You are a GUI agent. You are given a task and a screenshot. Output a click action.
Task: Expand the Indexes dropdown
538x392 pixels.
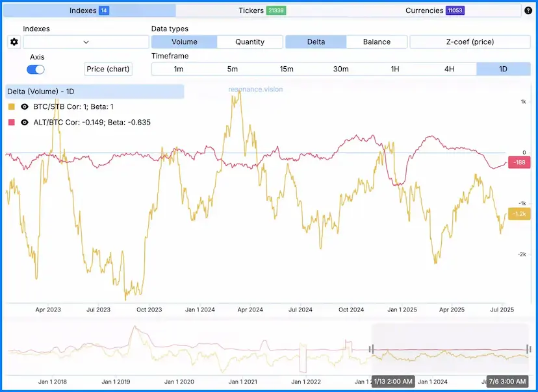point(86,42)
